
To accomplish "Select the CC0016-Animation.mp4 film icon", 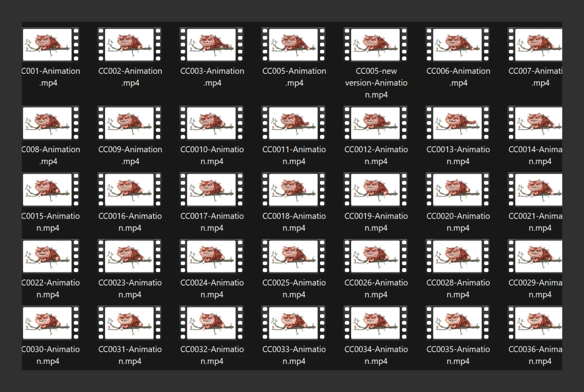I will (130, 190).
